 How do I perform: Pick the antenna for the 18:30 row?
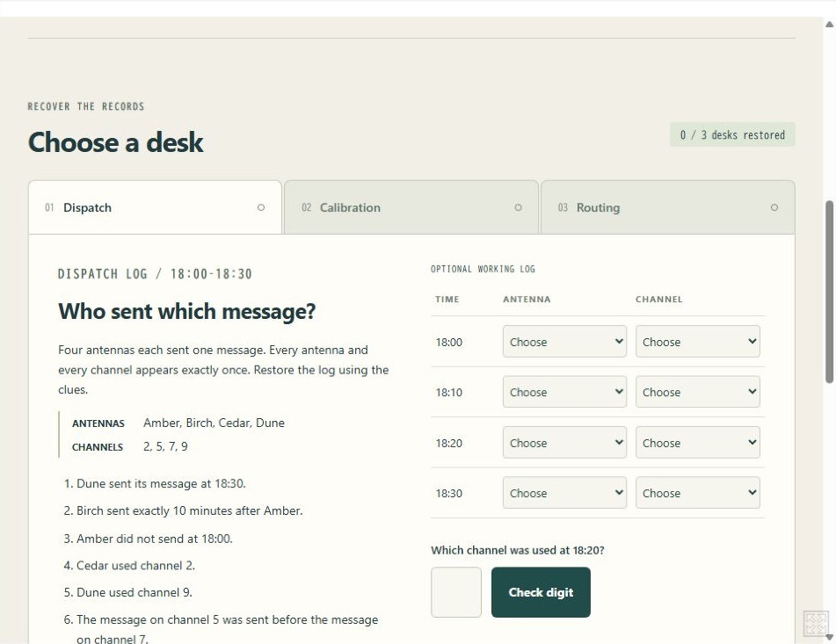click(x=564, y=493)
